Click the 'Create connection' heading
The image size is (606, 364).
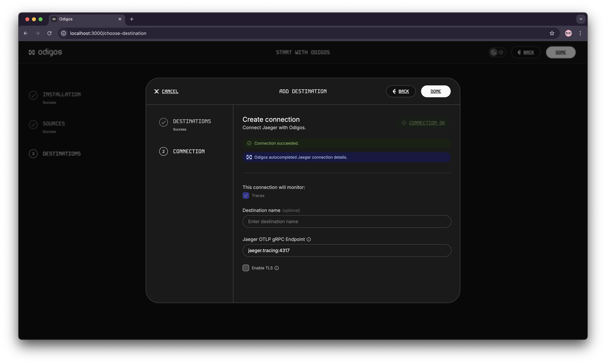[x=271, y=119]
